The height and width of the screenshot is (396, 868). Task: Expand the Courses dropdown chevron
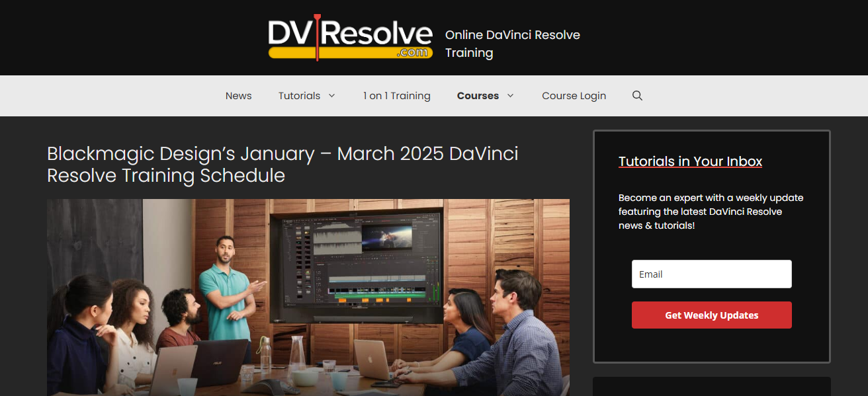pyautogui.click(x=510, y=96)
